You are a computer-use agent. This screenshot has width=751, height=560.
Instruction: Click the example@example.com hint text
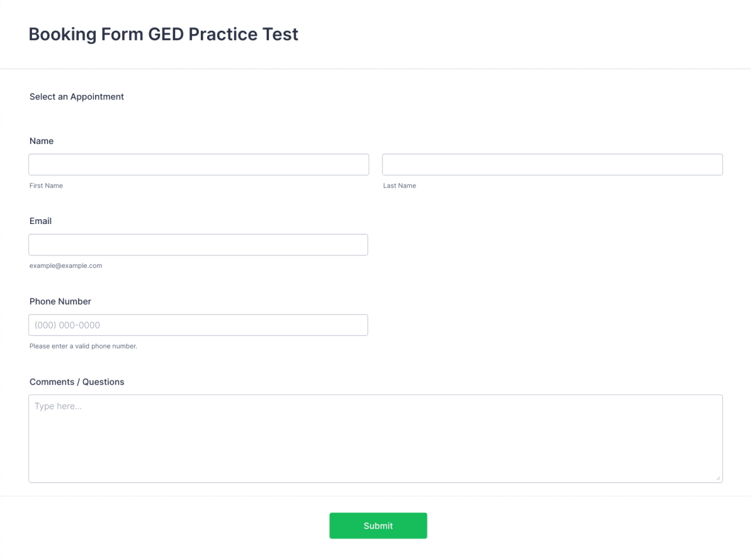pyautogui.click(x=66, y=266)
